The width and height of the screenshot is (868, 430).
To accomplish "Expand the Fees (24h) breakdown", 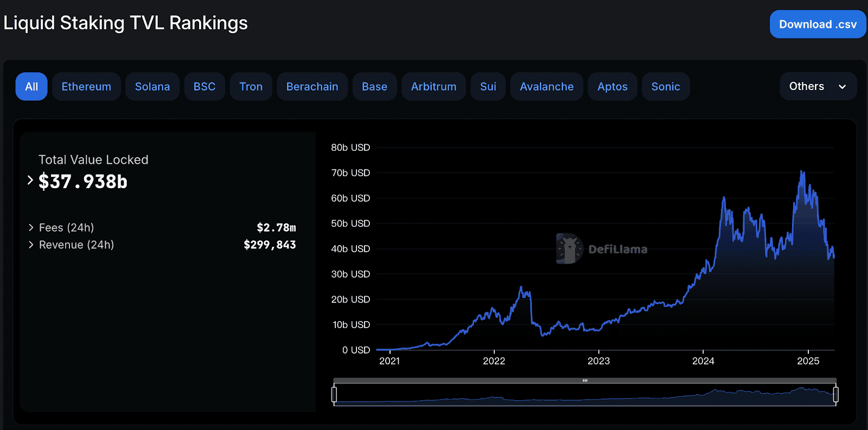I will coord(31,228).
